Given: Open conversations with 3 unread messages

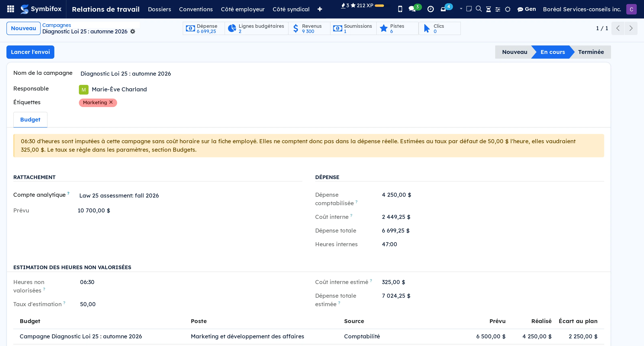Looking at the screenshot, I should tap(415, 8).
